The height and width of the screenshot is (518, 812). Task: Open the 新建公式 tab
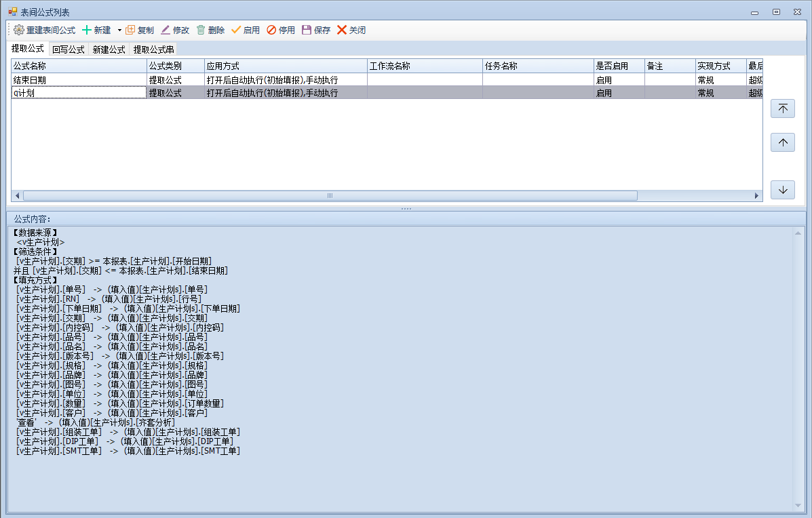tap(109, 49)
